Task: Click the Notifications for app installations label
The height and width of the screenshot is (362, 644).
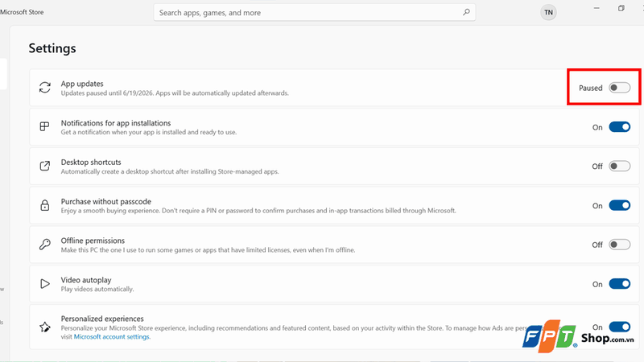Action: [x=116, y=123]
